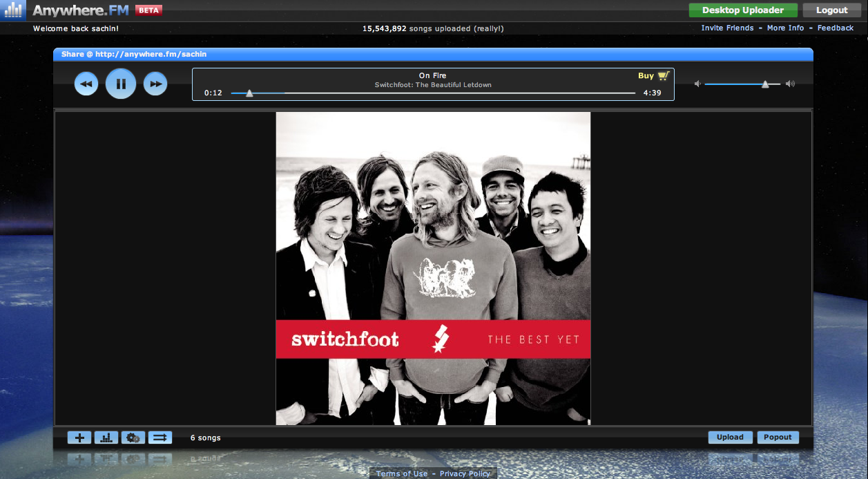Open the Popout player button
This screenshot has height=479, width=868.
coord(778,438)
